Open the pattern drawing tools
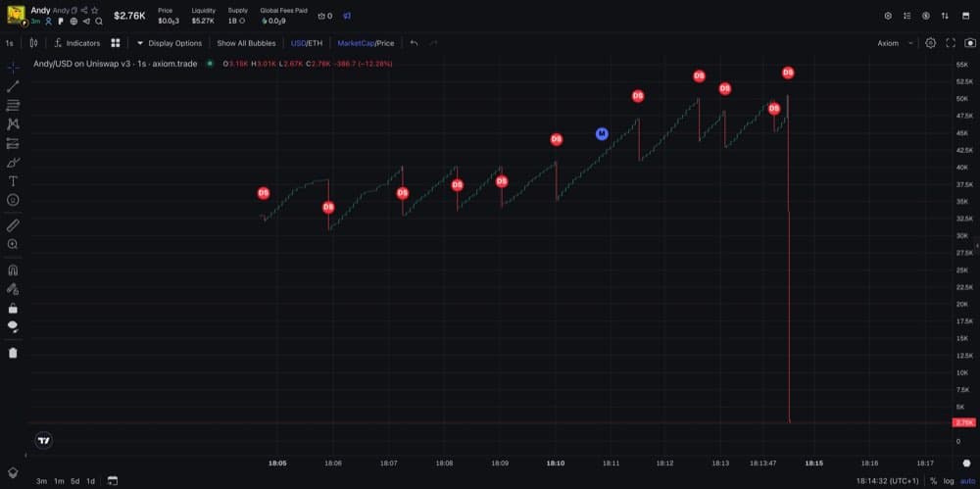The height and width of the screenshot is (489, 980). click(13, 124)
